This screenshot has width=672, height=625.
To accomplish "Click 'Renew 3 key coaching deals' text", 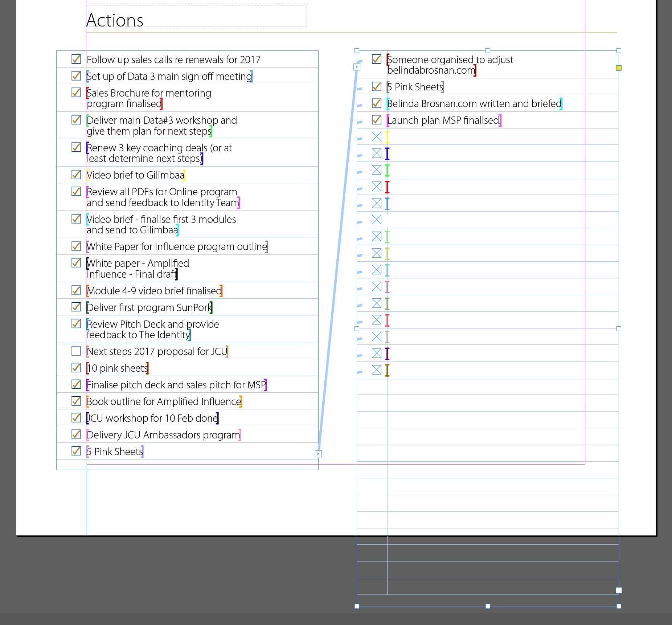I will [147, 148].
